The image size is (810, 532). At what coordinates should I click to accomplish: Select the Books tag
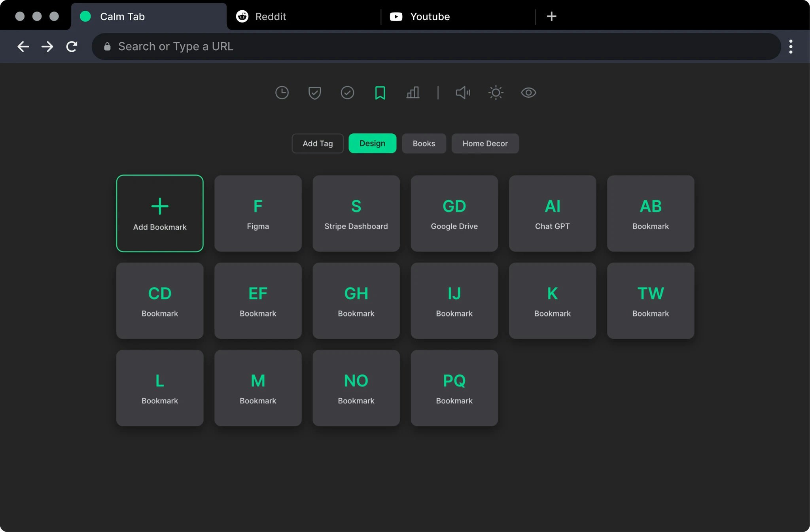[424, 144]
